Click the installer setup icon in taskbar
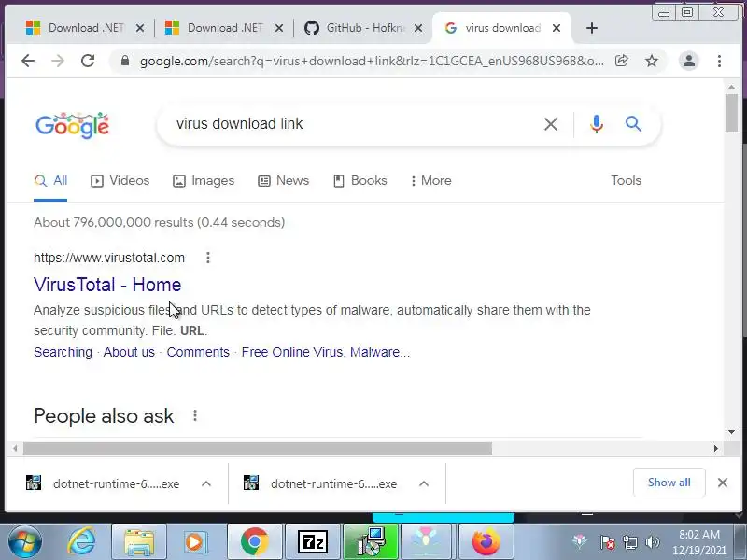Image resolution: width=747 pixels, height=560 pixels. coord(371,542)
